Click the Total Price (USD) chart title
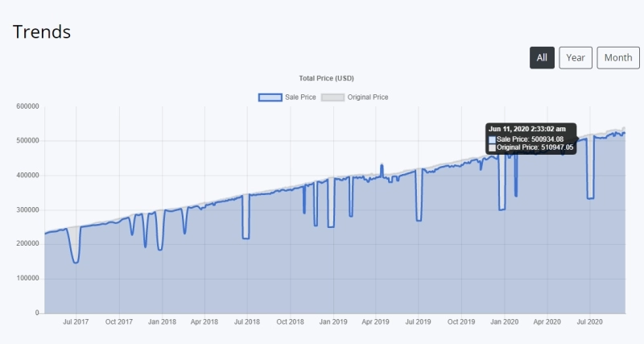The image size is (644, 344). pos(326,78)
